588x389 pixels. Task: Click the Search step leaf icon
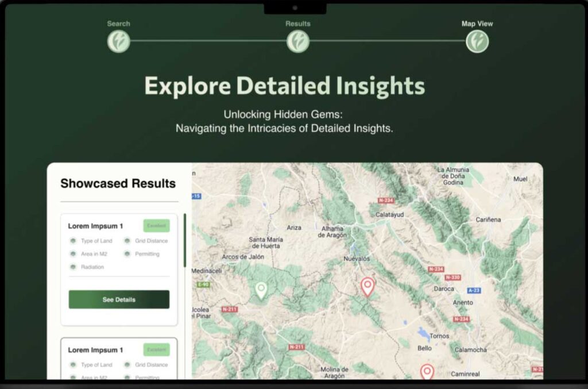click(x=118, y=41)
